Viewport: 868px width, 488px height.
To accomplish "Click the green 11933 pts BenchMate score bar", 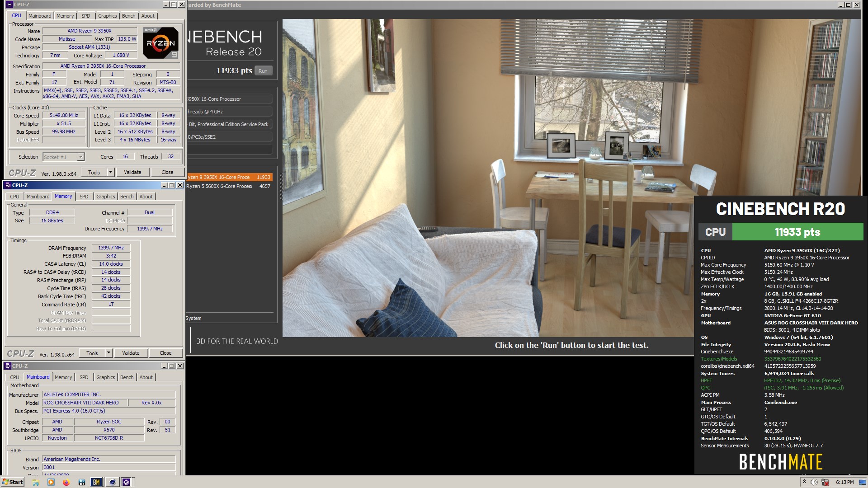I will pos(797,232).
